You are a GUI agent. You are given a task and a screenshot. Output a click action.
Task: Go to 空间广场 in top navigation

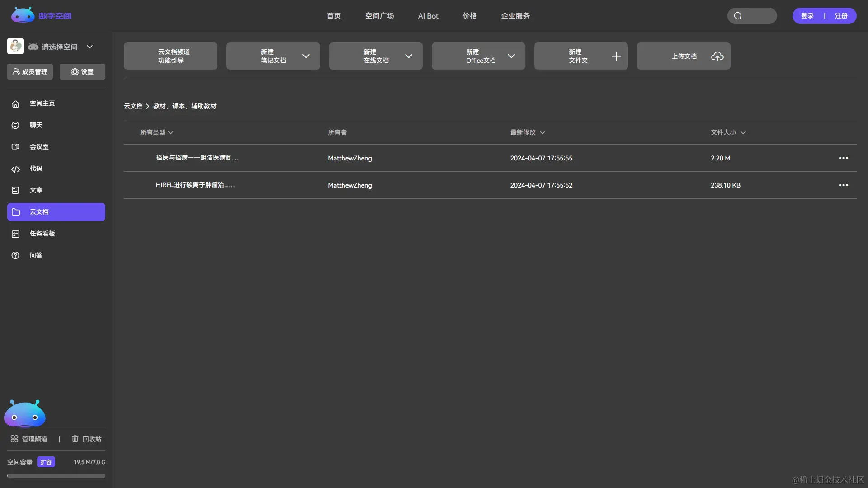click(379, 16)
